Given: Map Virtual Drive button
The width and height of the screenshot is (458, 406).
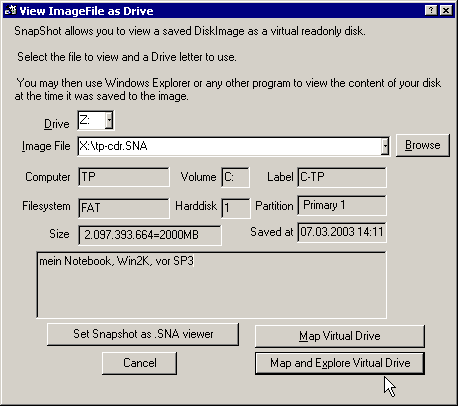Looking at the screenshot, I should [x=340, y=336].
